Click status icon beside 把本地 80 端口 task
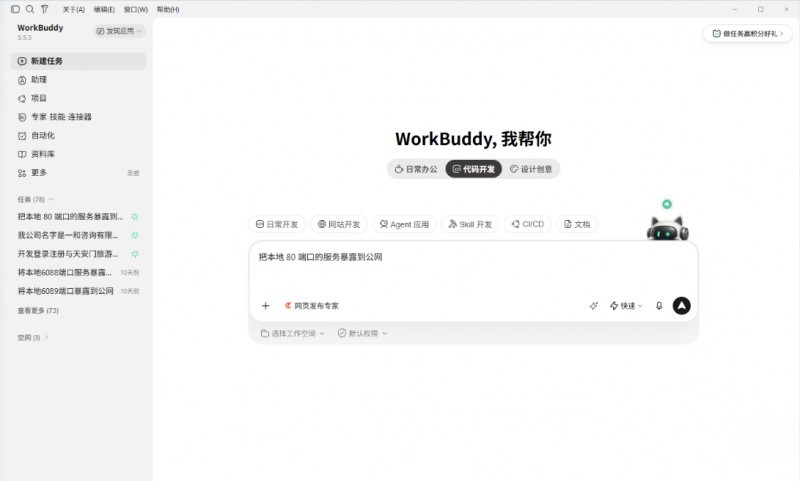Viewport: 800px width, 481px height. point(135,217)
